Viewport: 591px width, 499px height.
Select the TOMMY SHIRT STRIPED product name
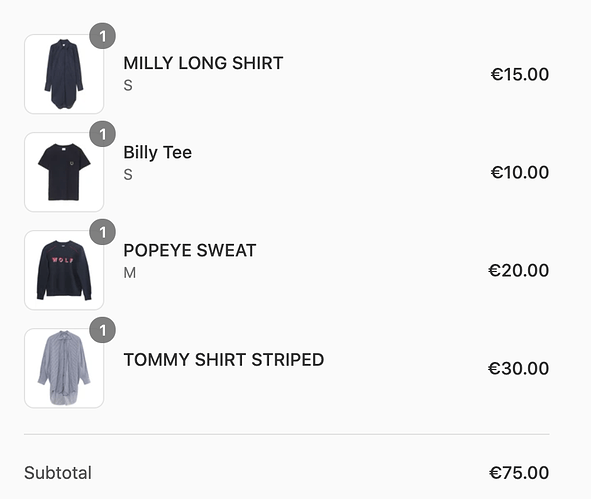pos(224,360)
